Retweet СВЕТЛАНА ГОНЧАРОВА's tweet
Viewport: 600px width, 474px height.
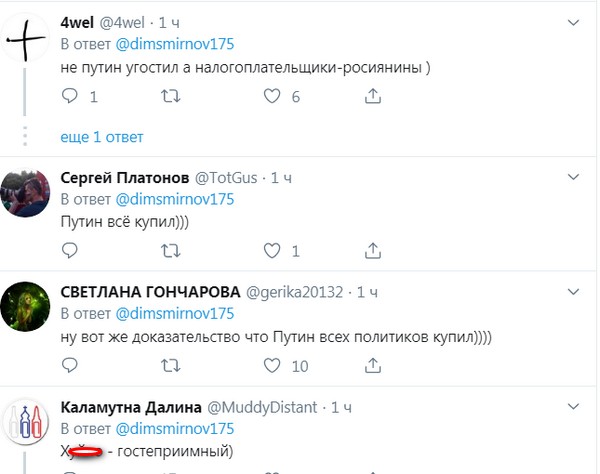(171, 366)
